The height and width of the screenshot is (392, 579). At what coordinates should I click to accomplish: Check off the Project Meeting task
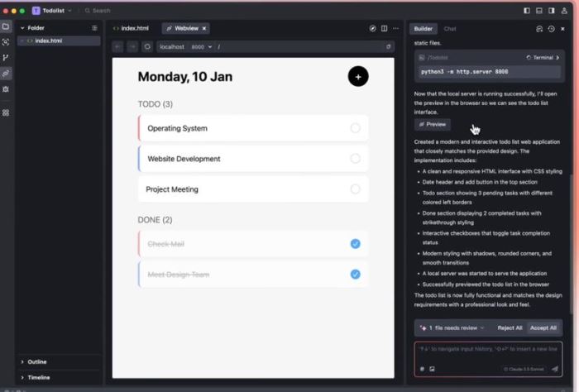click(x=355, y=189)
